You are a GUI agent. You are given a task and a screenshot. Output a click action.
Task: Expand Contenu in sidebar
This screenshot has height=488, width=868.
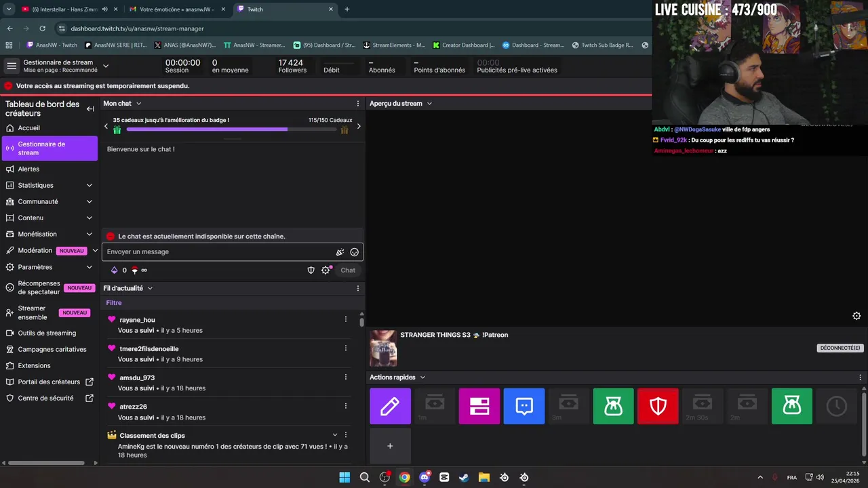click(90, 218)
